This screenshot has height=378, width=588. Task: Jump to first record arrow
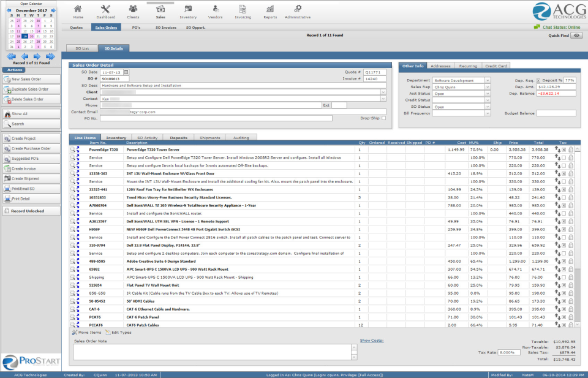tap(11, 56)
